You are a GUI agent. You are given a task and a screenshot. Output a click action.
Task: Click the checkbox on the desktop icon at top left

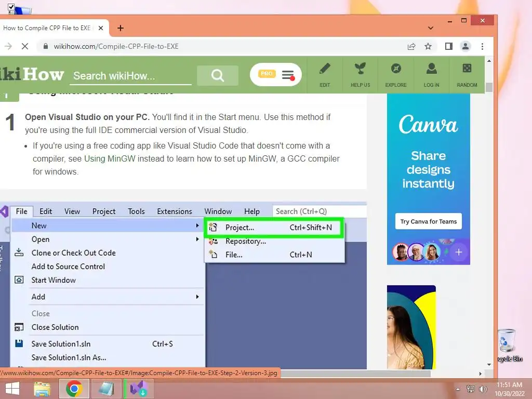pos(11,7)
